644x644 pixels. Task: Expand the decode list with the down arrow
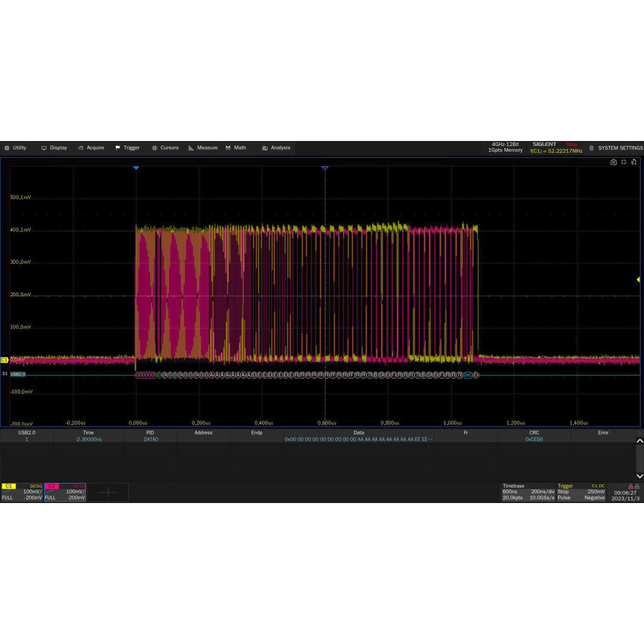tap(639, 476)
